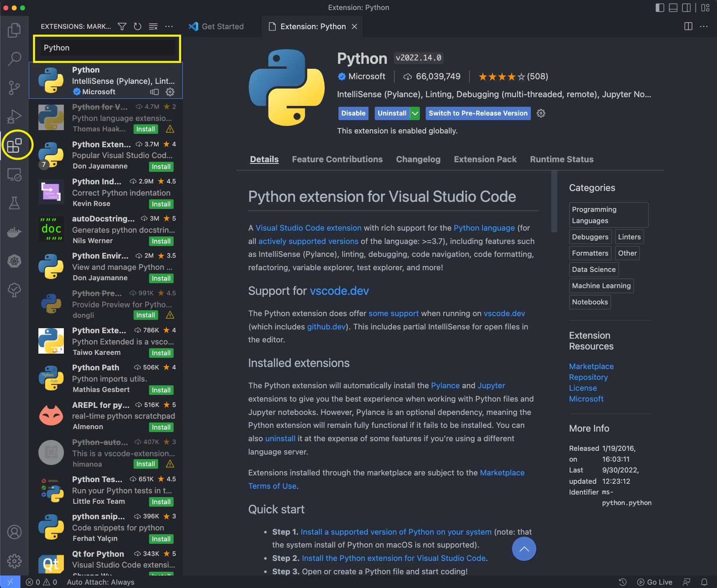The width and height of the screenshot is (717, 588).
Task: Click the details pane vertical scrollbar
Action: point(554,201)
